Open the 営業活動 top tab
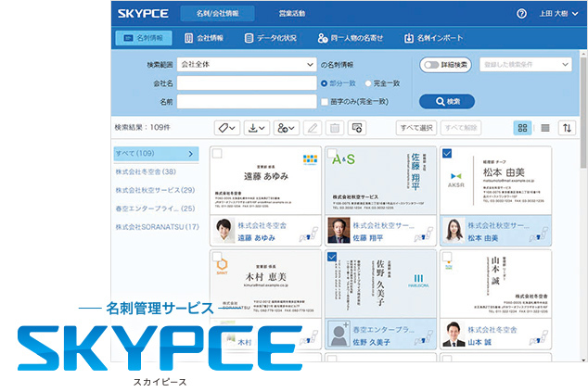Screen dimensions: 588x392 [292, 14]
